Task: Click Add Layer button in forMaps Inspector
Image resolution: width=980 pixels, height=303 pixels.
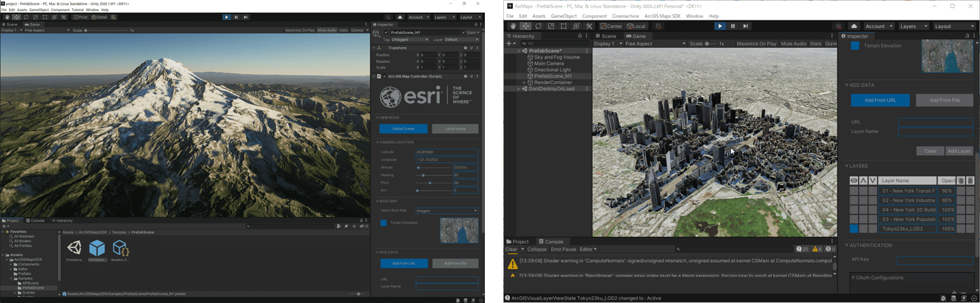Action: 959,151
